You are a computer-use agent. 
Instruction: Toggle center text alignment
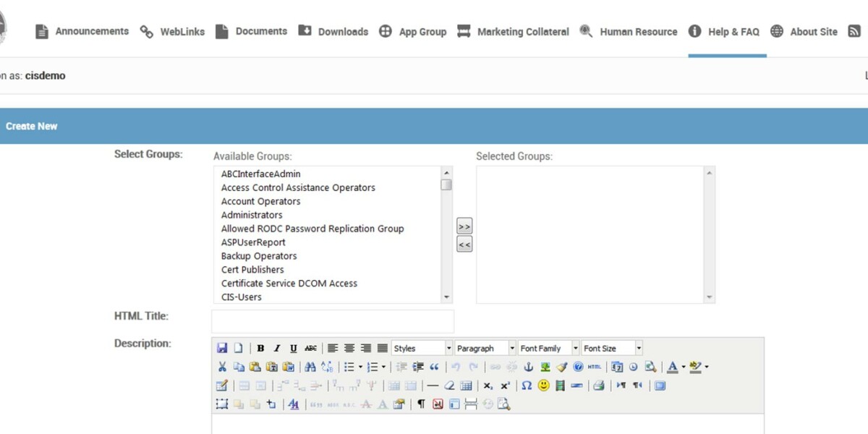point(349,348)
